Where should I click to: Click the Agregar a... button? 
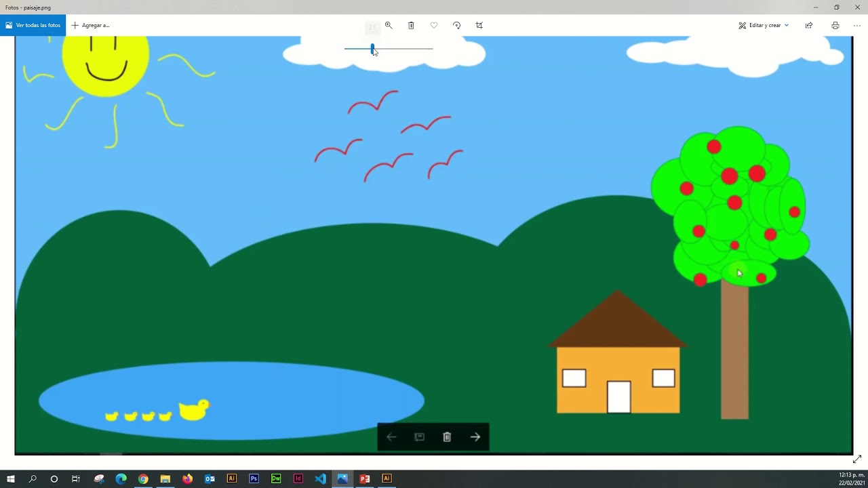click(x=90, y=25)
